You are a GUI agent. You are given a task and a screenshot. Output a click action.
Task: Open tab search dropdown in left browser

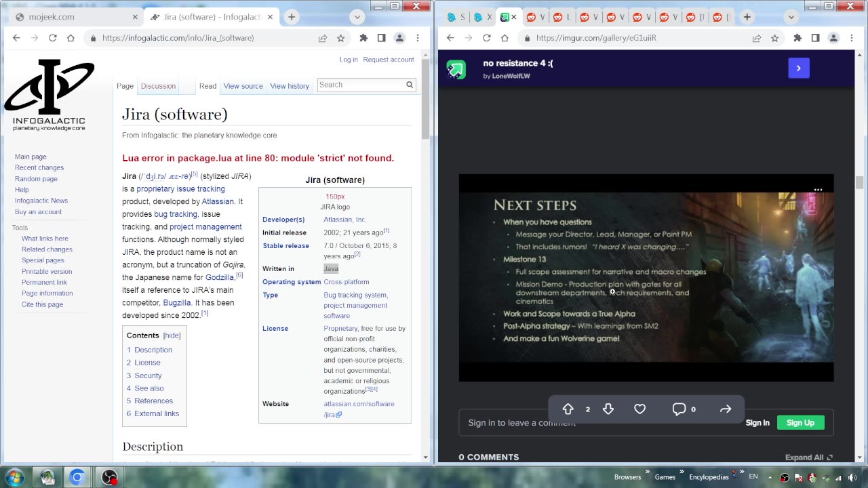pos(357,17)
